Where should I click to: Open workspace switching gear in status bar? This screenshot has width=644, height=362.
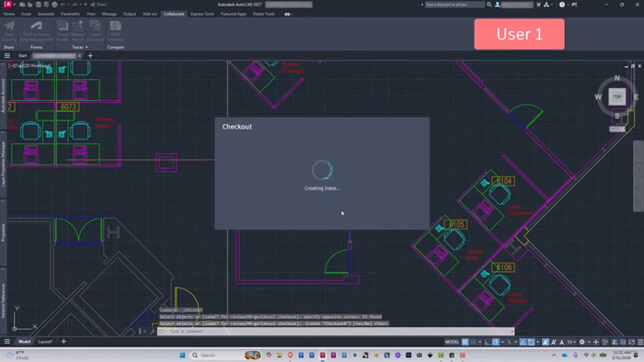coord(582,342)
